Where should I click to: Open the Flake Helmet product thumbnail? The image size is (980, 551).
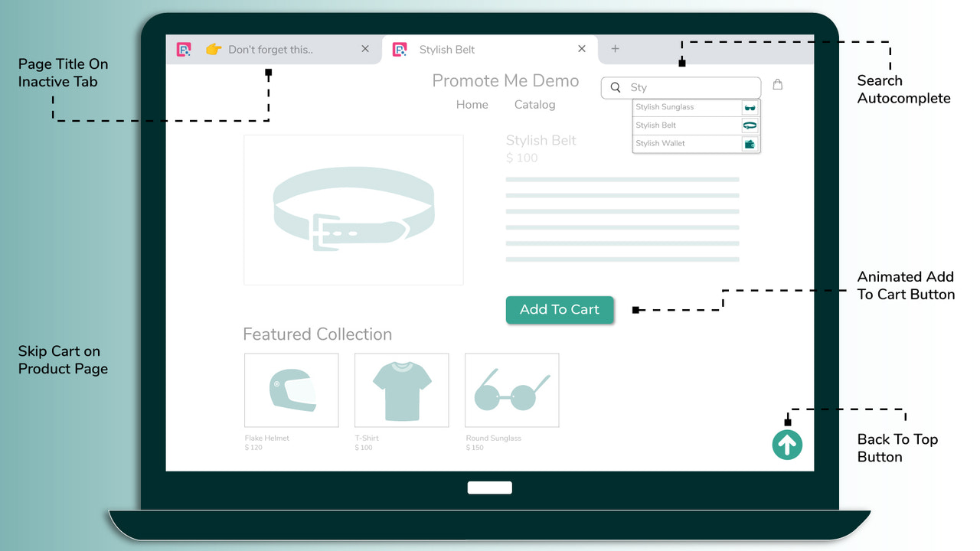(x=291, y=390)
